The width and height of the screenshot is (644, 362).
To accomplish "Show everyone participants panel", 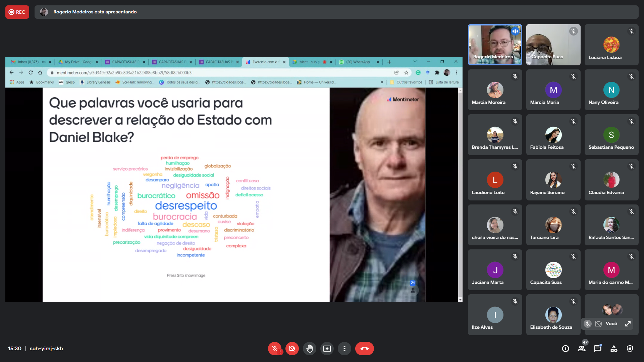I will [x=582, y=349].
